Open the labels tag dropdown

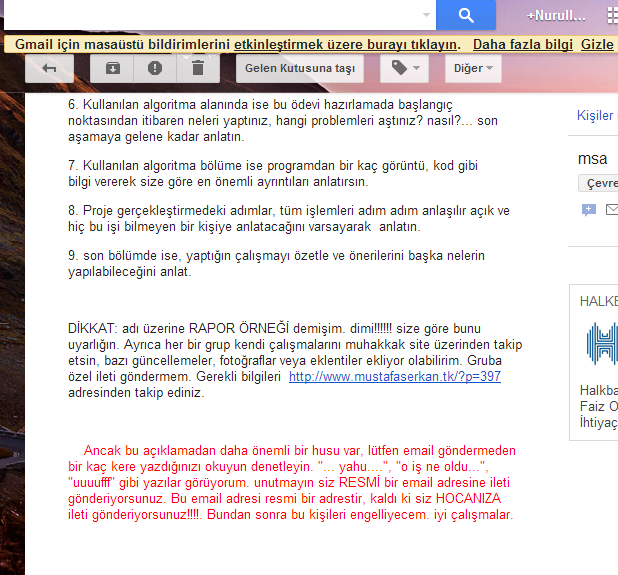404,69
